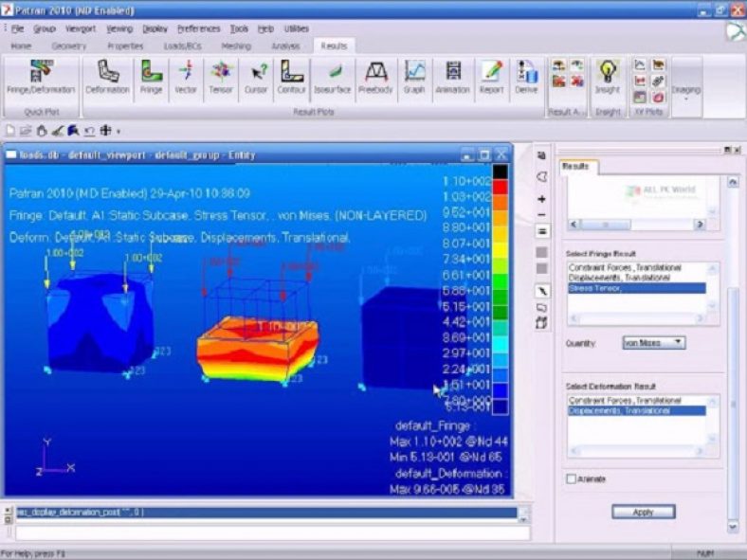Open the Viewing menu
747x560 pixels.
119,28
